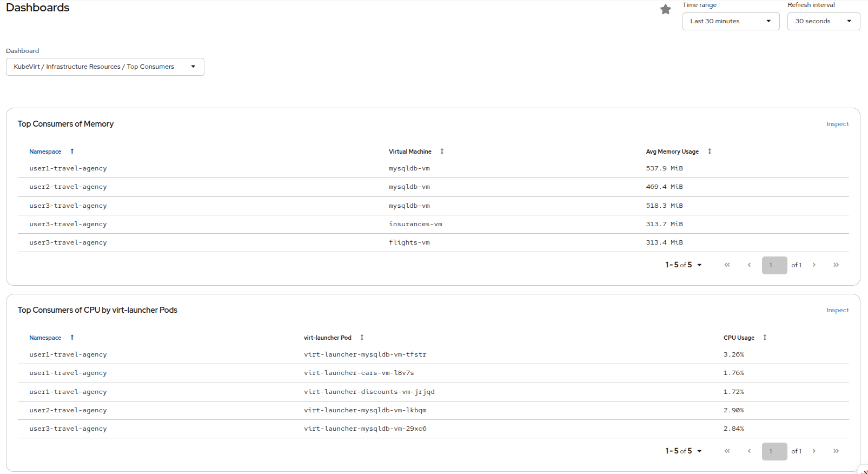868x474 pixels.
Task: Go to previous page in CPU table
Action: 749,451
